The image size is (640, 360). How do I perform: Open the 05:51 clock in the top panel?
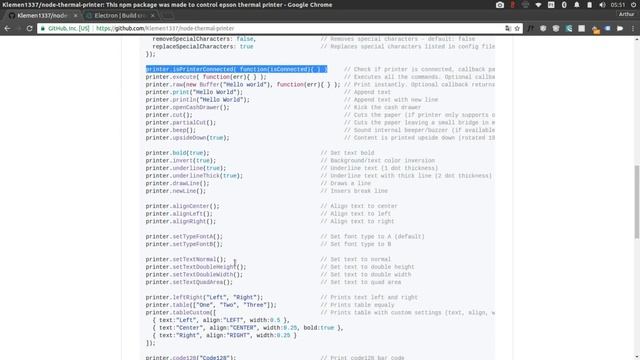[x=618, y=5]
